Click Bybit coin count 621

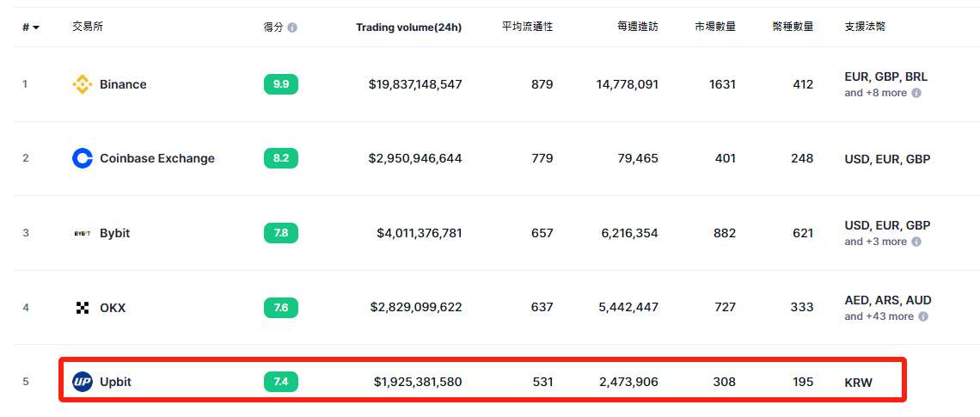point(802,233)
